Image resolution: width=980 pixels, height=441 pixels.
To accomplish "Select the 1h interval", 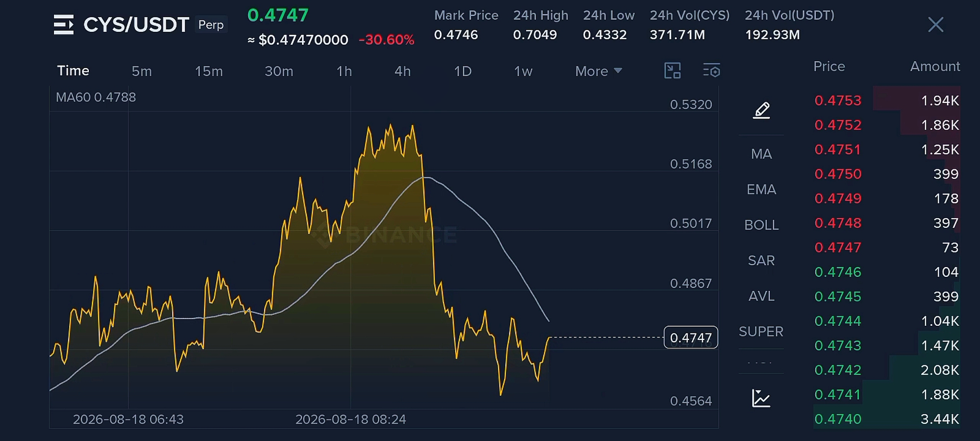I will tap(344, 71).
